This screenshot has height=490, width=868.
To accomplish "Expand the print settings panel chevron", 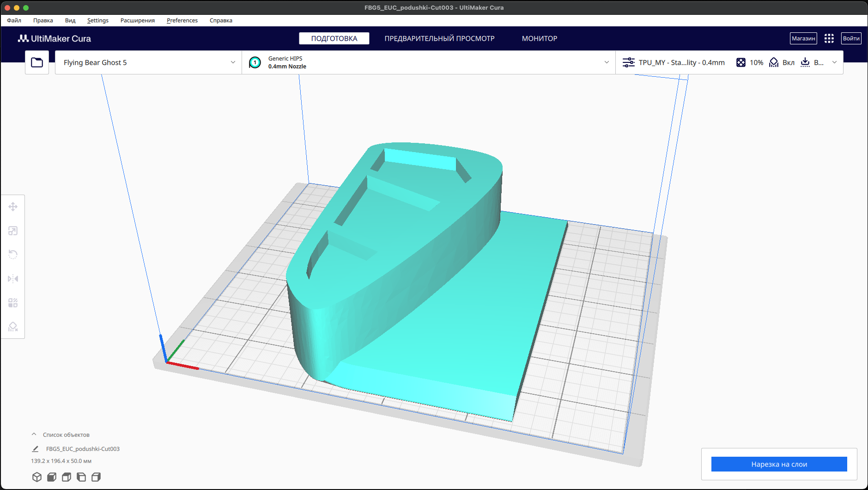I will 834,62.
